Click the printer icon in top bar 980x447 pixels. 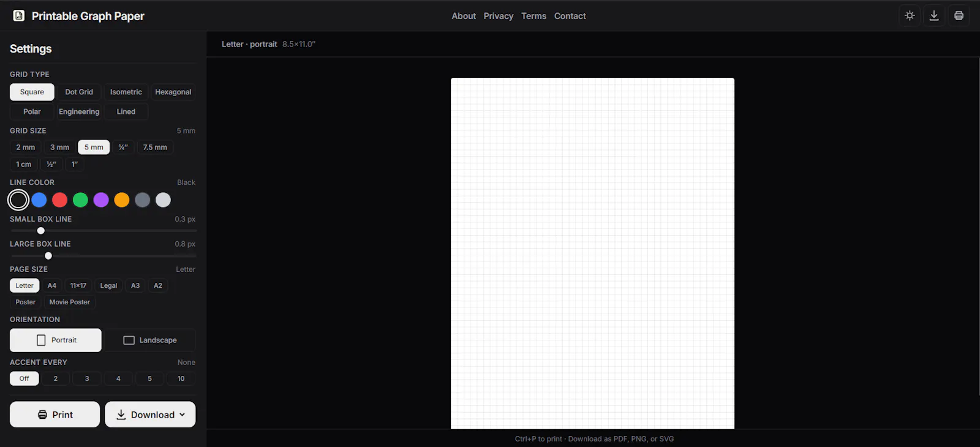[x=959, y=16]
